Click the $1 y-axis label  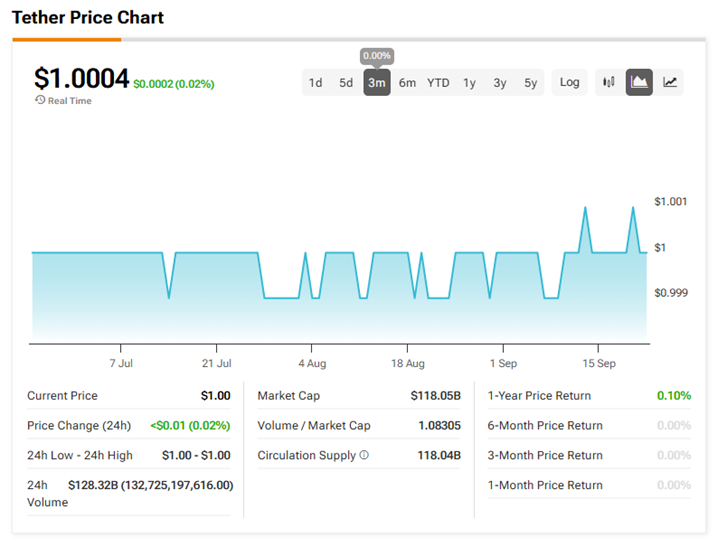[x=660, y=248]
